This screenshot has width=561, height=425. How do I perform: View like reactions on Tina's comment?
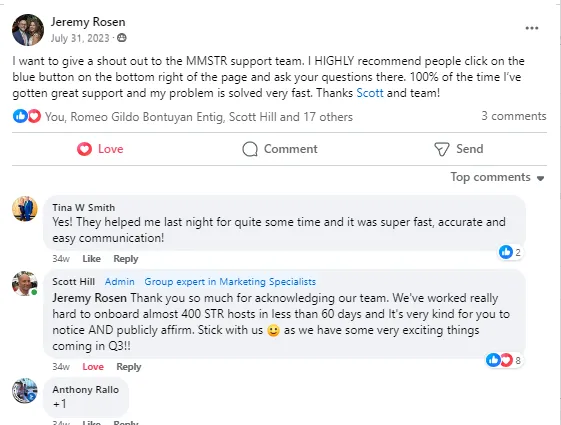tap(510, 252)
